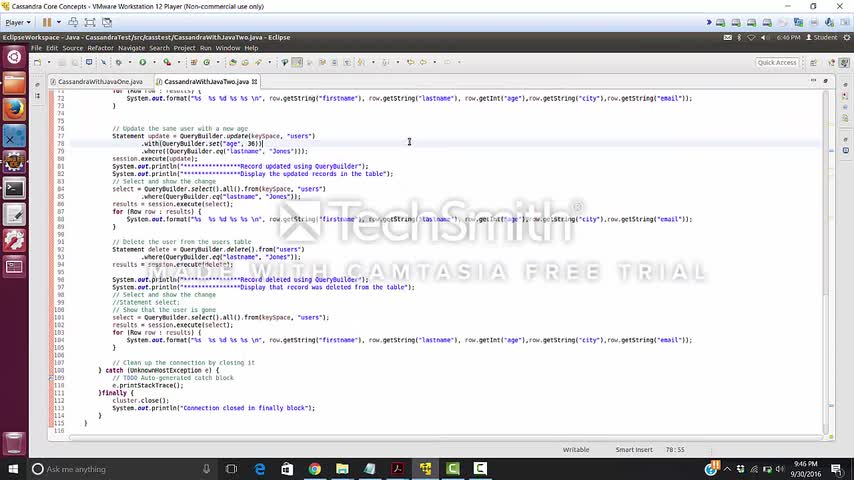Open the Navigate menu
Image resolution: width=854 pixels, height=480 pixels.
point(131,48)
